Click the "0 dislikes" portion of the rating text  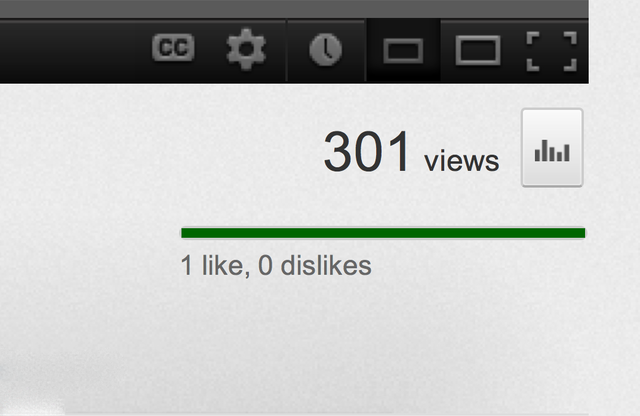tap(315, 266)
